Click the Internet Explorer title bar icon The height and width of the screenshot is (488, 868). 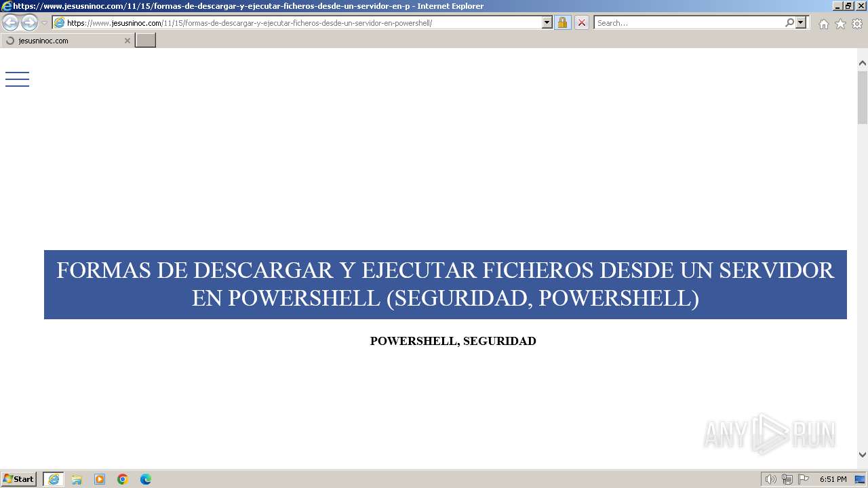pyautogui.click(x=6, y=6)
